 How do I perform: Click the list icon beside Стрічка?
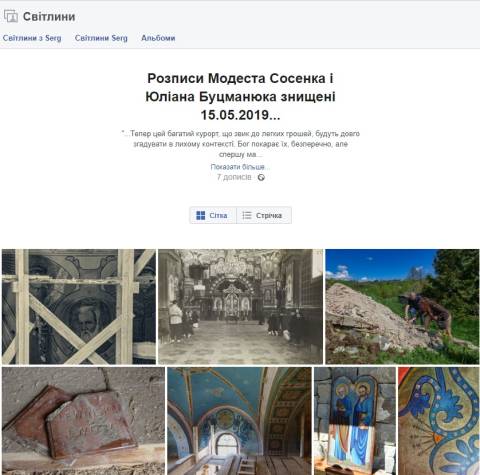click(x=247, y=215)
